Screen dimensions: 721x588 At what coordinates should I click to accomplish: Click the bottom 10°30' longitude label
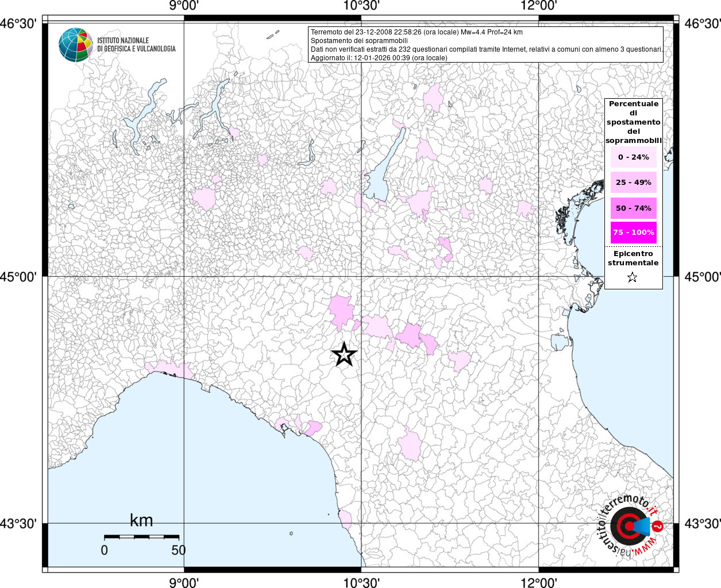361,582
